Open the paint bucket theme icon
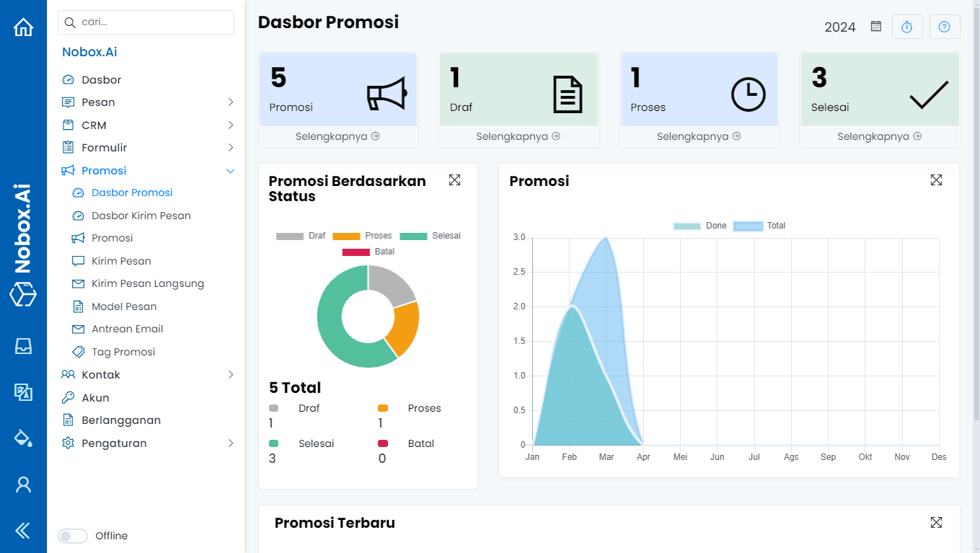Image resolution: width=980 pixels, height=553 pixels. pos(23,438)
